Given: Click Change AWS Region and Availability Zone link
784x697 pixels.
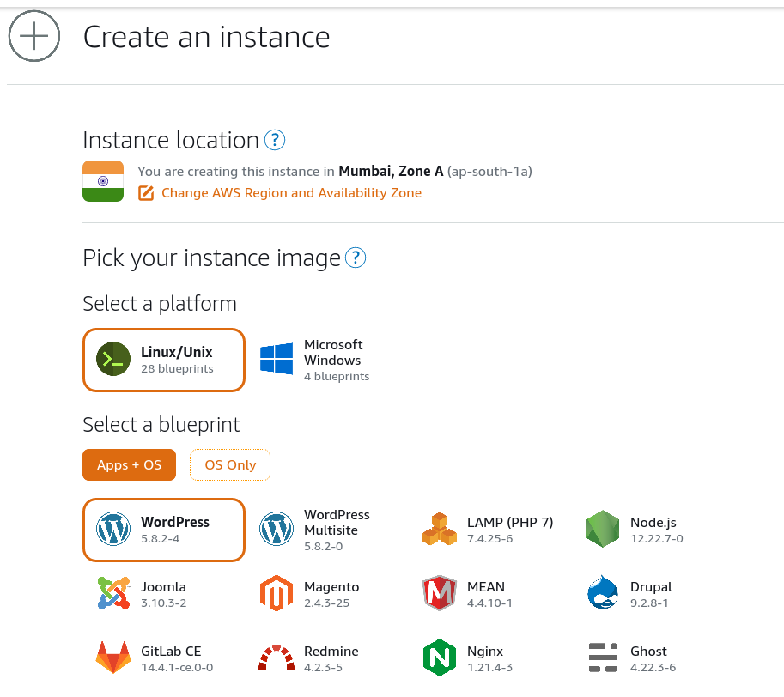Looking at the screenshot, I should point(291,193).
